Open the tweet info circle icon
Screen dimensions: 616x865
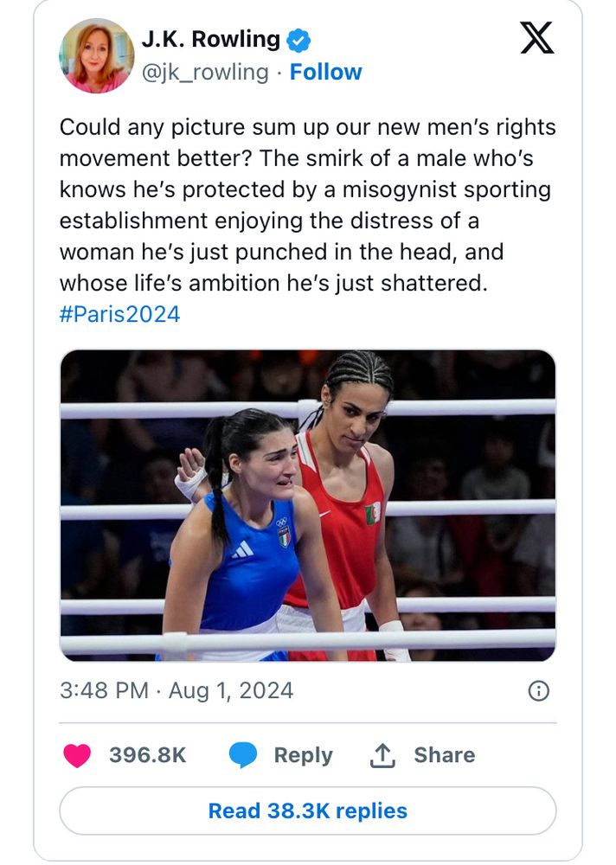pos(538,690)
